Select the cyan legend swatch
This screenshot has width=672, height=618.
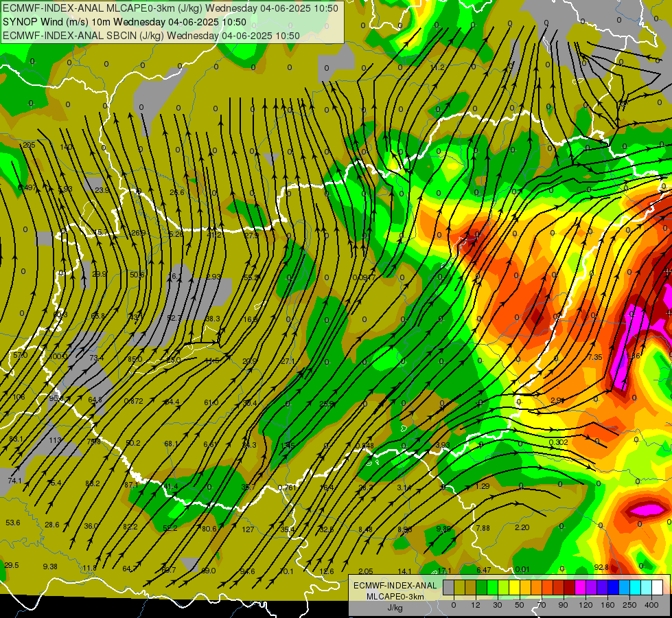(635, 588)
